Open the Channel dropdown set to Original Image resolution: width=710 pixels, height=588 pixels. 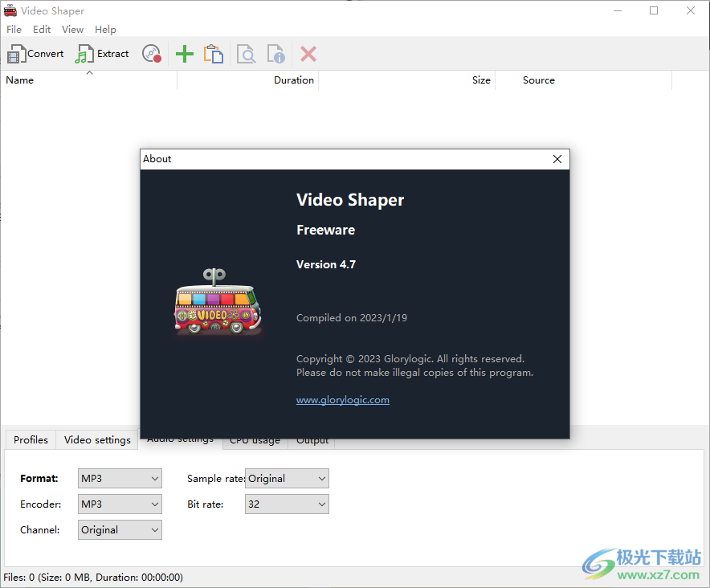tap(120, 530)
